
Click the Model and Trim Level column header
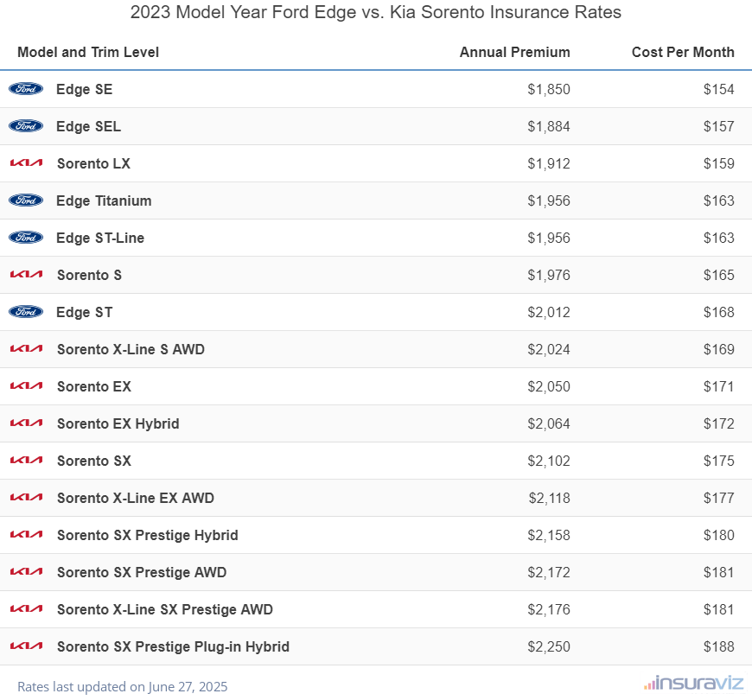(x=88, y=52)
